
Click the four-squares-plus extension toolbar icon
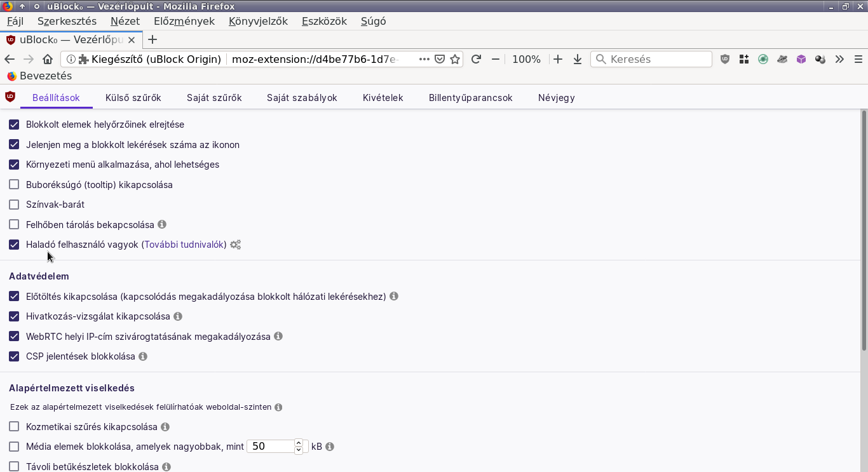tap(744, 59)
